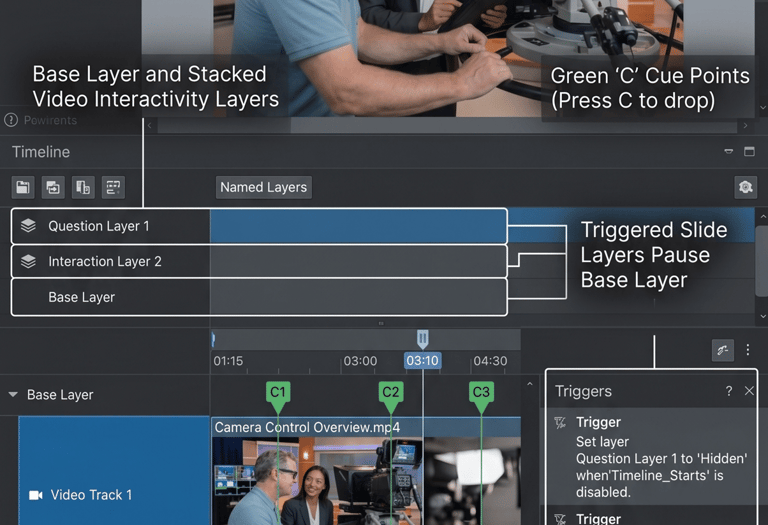The width and height of the screenshot is (768, 525).
Task: Click the help question mark in Triggers panel
Action: pos(729,391)
